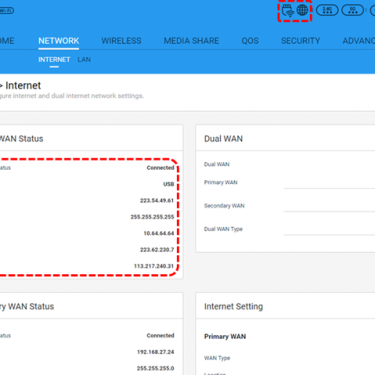Click the bold Primary WAN label in Internet Setting
The width and height of the screenshot is (375, 375).
click(225, 337)
